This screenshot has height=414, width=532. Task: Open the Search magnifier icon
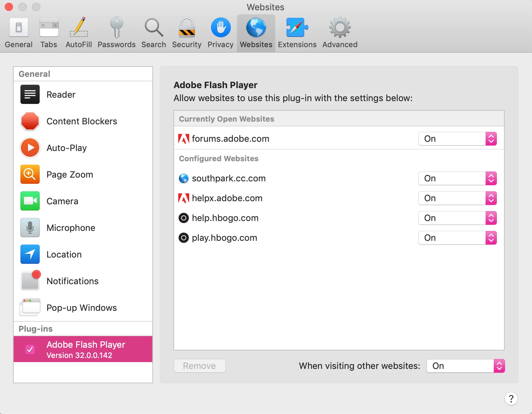(x=154, y=27)
